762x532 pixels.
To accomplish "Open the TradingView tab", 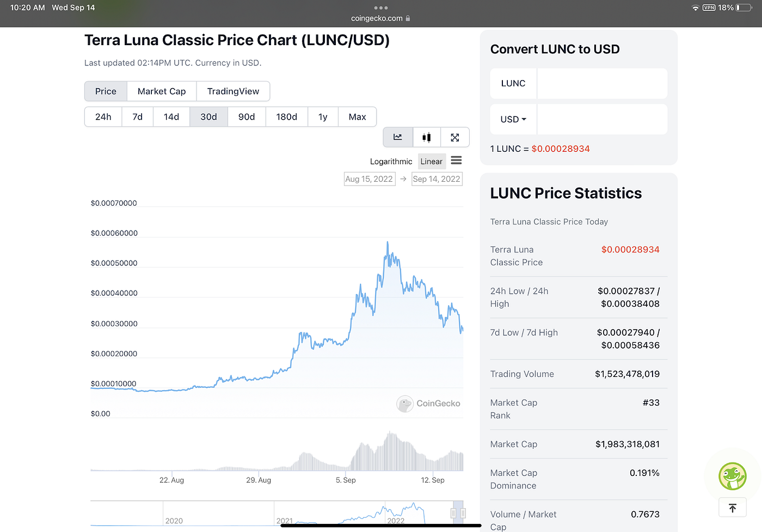I will [233, 91].
